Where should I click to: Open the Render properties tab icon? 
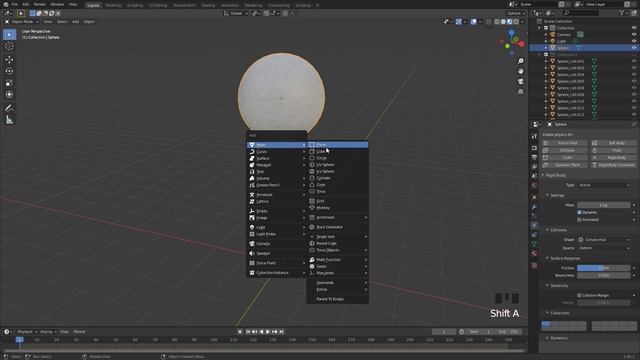pyautogui.click(x=534, y=148)
